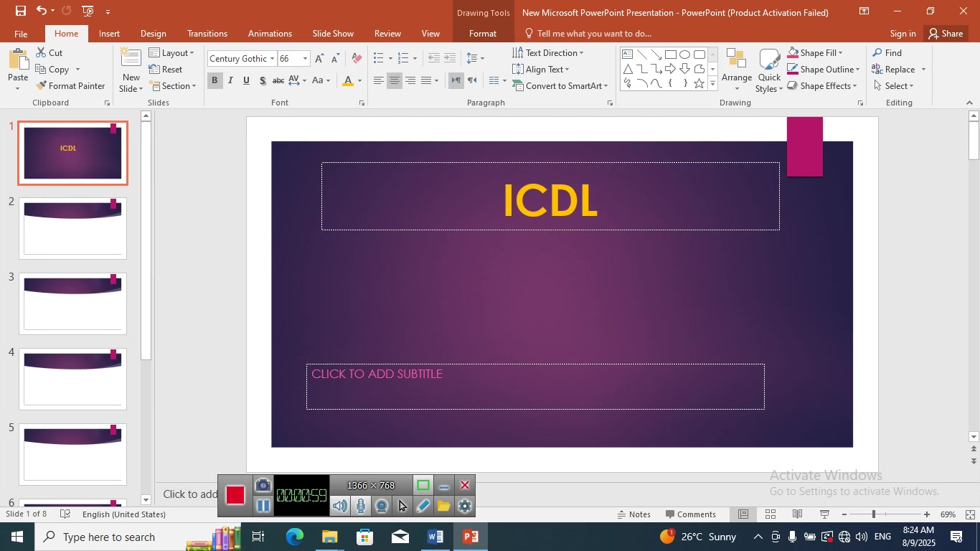Image resolution: width=980 pixels, height=551 pixels.
Task: Switch to the Transitions tab
Action: [207, 34]
